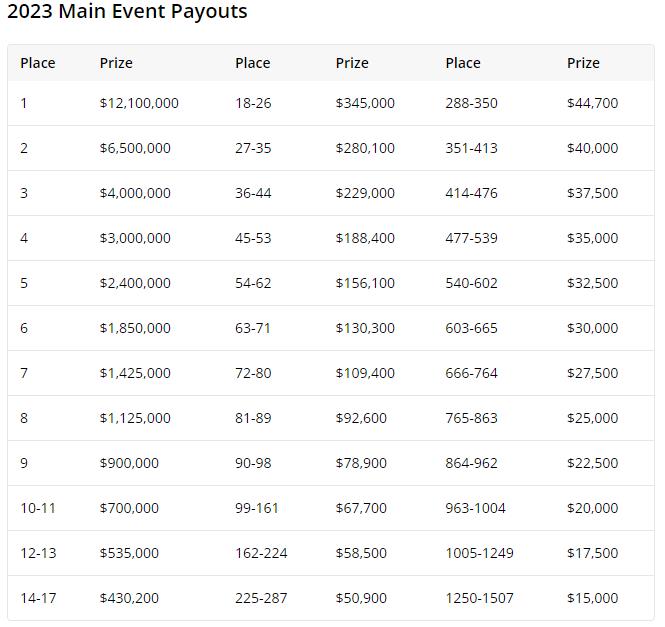Click the 666-764 place range cell
The image size is (665, 627).
[471, 373]
